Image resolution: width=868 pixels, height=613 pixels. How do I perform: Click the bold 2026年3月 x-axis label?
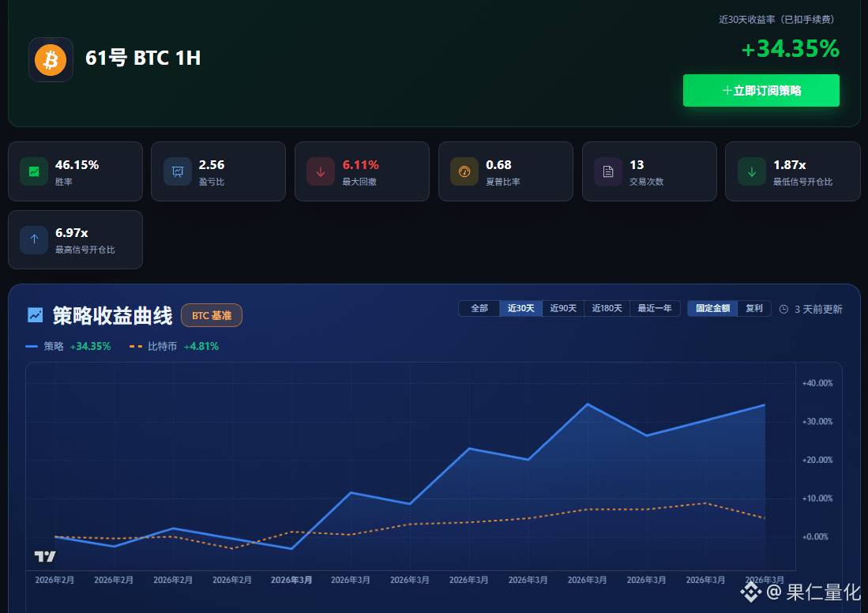[291, 580]
